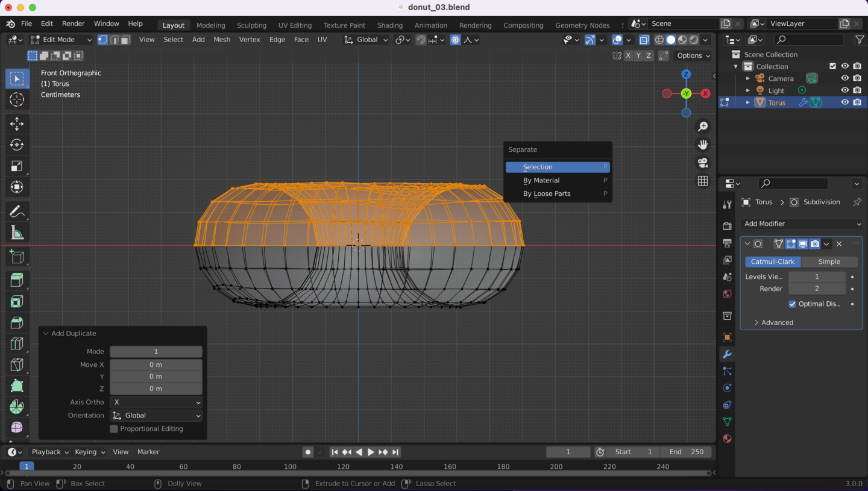Uncheck Optimal Display checkbox
The width and height of the screenshot is (868, 491).
[792, 304]
